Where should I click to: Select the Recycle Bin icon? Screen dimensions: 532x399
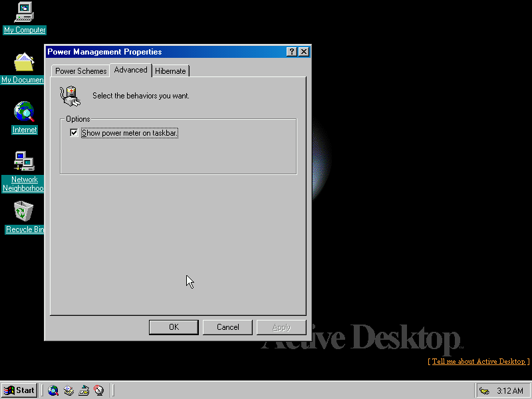(x=25, y=212)
